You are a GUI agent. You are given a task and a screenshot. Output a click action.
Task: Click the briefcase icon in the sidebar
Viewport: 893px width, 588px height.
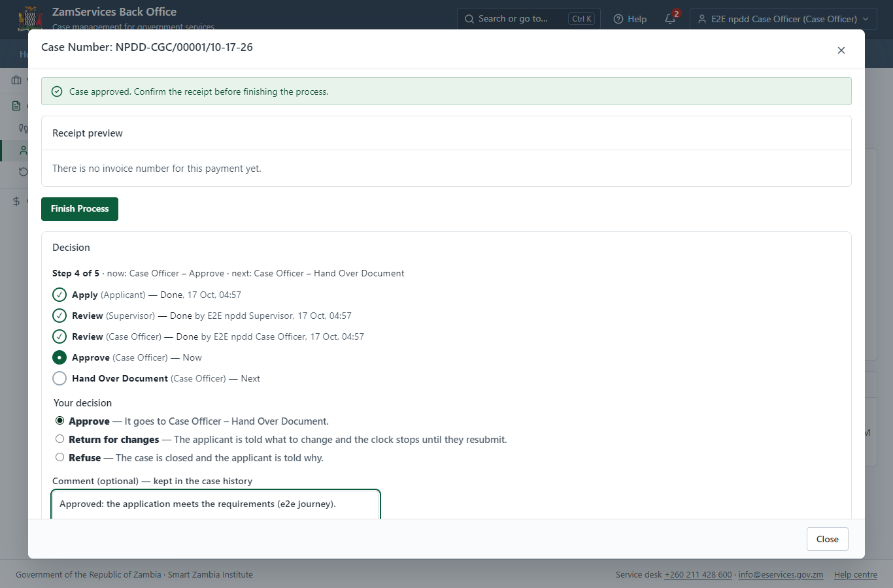(x=16, y=80)
